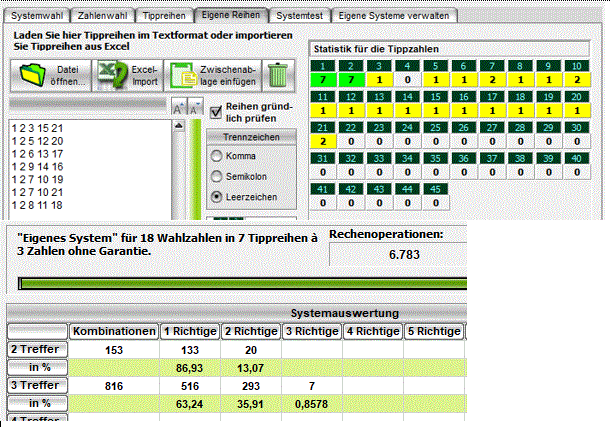Select the 2 Treffer row header
The image size is (610, 427).
click(37, 349)
